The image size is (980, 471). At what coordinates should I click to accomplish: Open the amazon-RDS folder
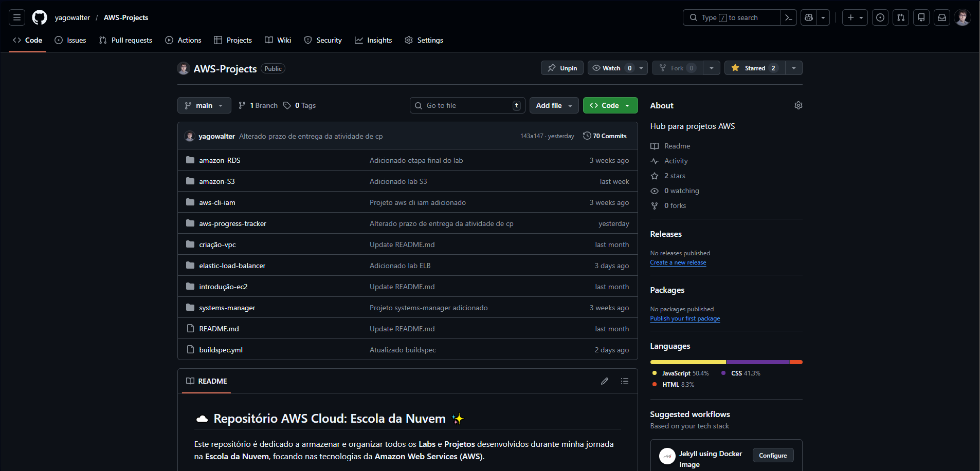220,160
